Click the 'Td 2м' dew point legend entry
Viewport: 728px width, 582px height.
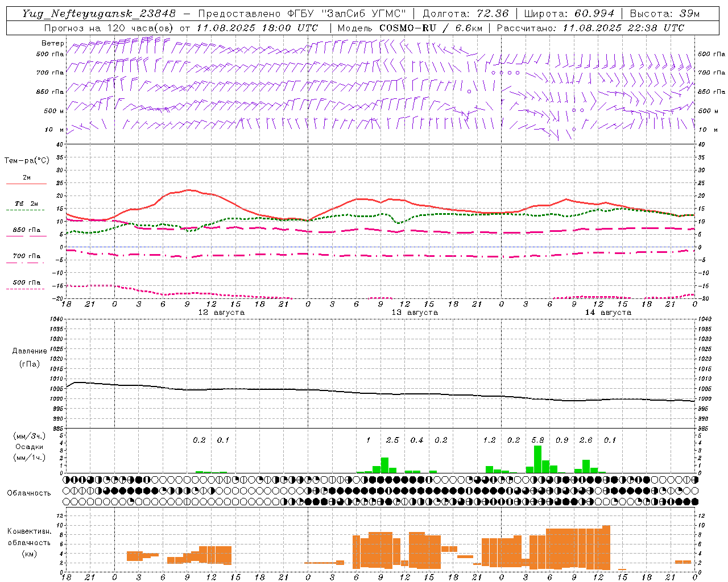point(27,203)
